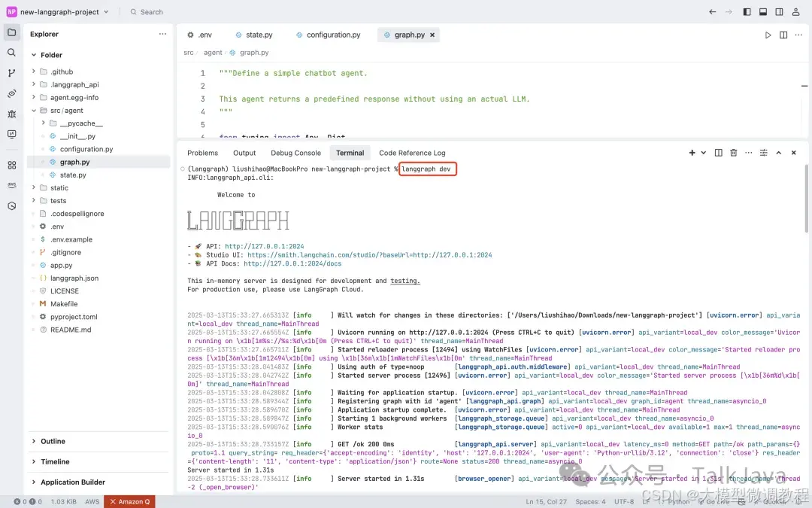Screen dimensions: 812x508
Task: Expand the static folder
Action: (x=34, y=187)
